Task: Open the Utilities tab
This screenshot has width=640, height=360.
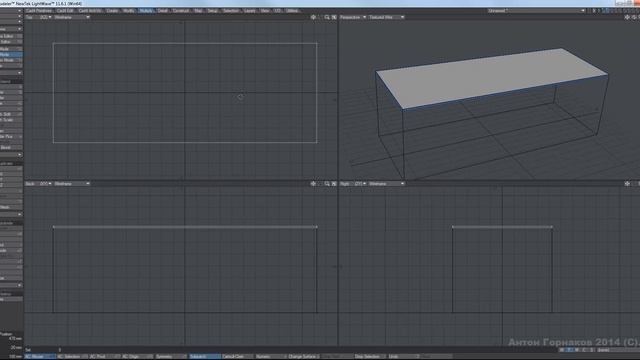Action: 292,11
